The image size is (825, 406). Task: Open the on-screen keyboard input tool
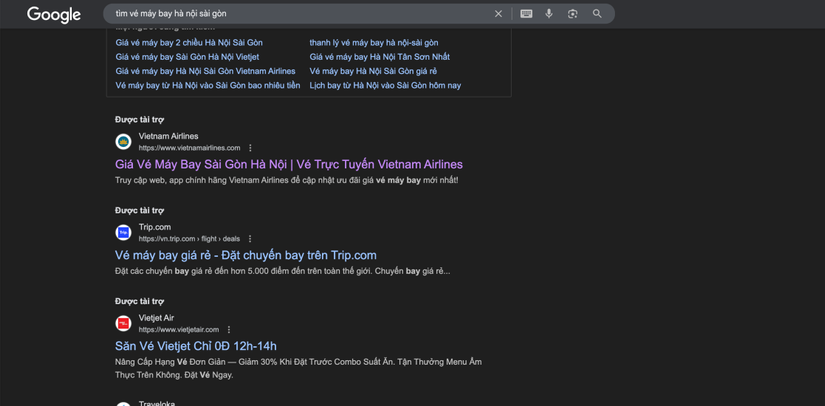pos(526,14)
